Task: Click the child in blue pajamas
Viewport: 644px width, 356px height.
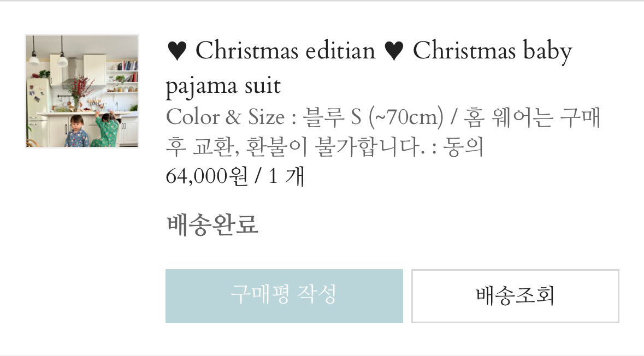Action: click(x=76, y=133)
